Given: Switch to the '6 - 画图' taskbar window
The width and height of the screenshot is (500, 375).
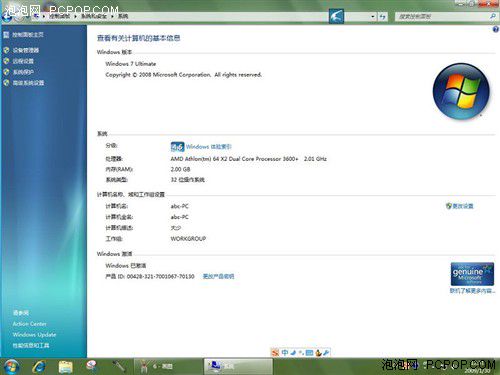Looking at the screenshot, I should point(168,366).
